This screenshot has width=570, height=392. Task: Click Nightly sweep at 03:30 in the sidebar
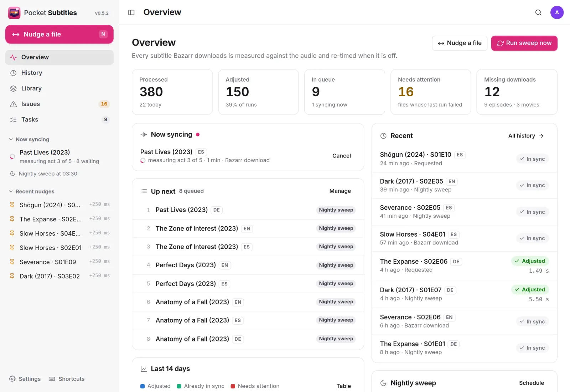[48, 174]
